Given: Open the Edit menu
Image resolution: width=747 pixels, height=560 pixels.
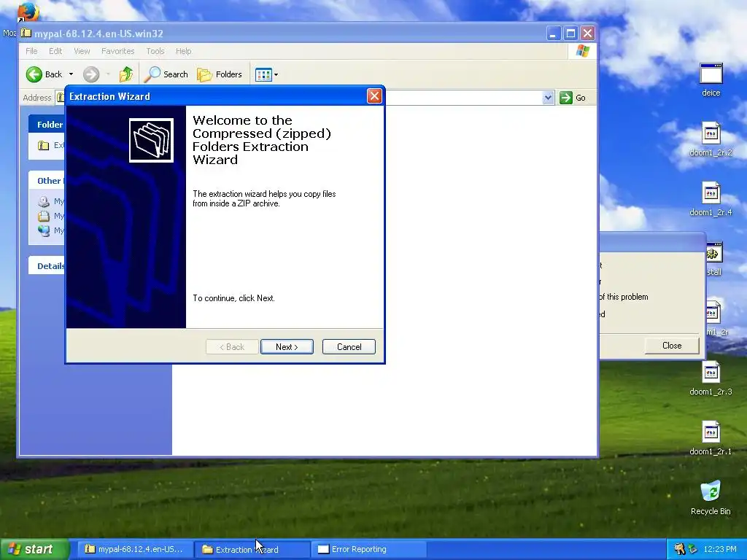Looking at the screenshot, I should point(55,51).
